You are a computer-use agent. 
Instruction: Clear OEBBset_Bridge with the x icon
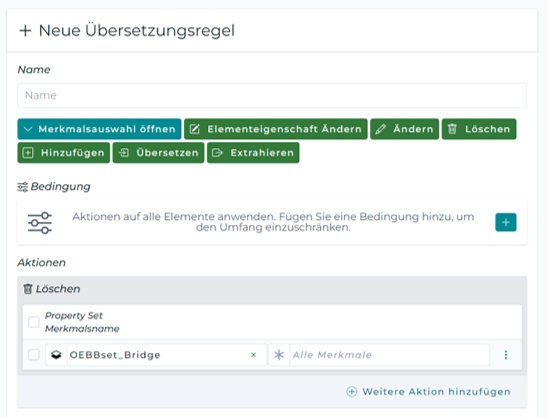tap(253, 355)
